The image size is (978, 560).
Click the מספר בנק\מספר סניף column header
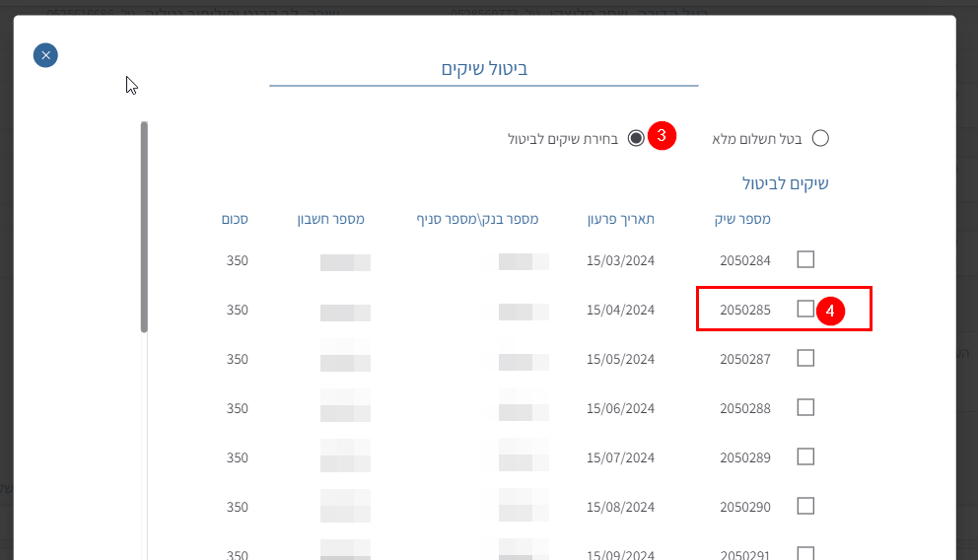(x=477, y=219)
